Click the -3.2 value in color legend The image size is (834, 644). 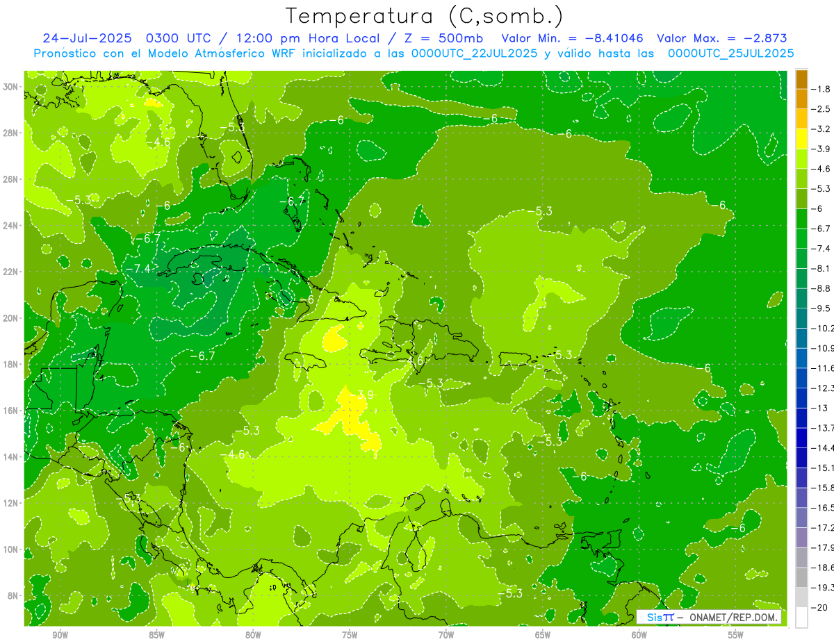click(x=821, y=129)
